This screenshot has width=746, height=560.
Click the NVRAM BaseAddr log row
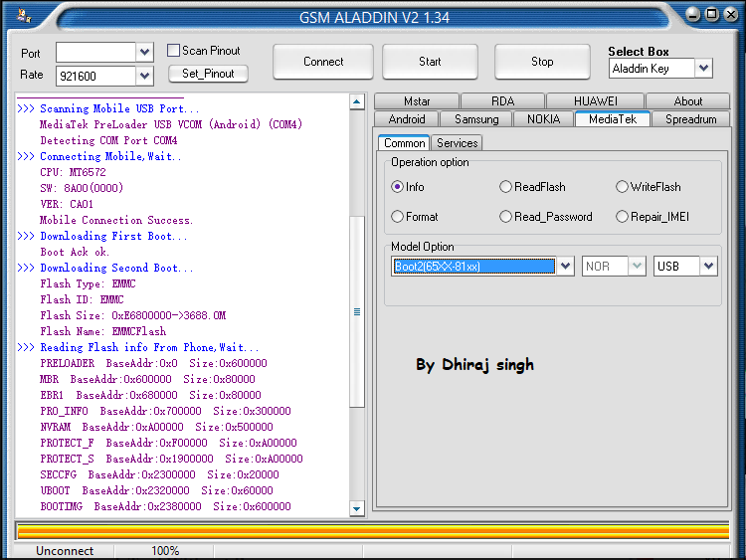tap(156, 427)
